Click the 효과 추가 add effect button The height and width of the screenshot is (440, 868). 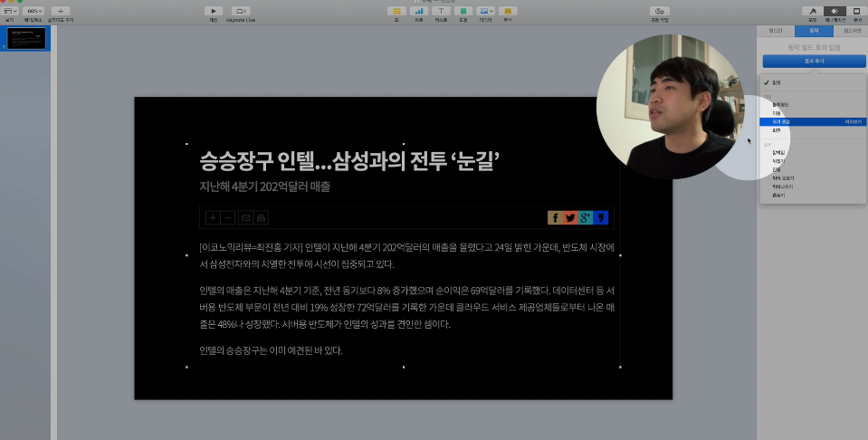pos(815,61)
